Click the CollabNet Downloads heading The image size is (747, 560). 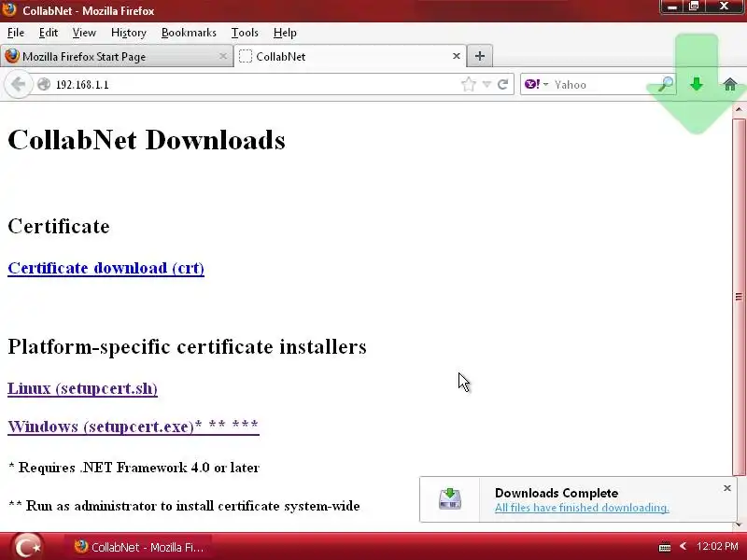pos(147,140)
